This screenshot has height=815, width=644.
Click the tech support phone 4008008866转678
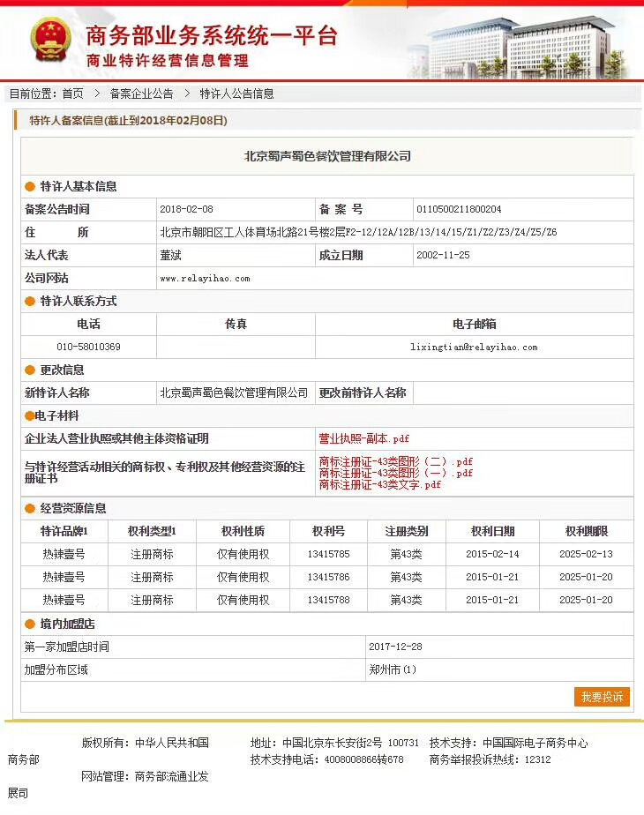coord(327,759)
